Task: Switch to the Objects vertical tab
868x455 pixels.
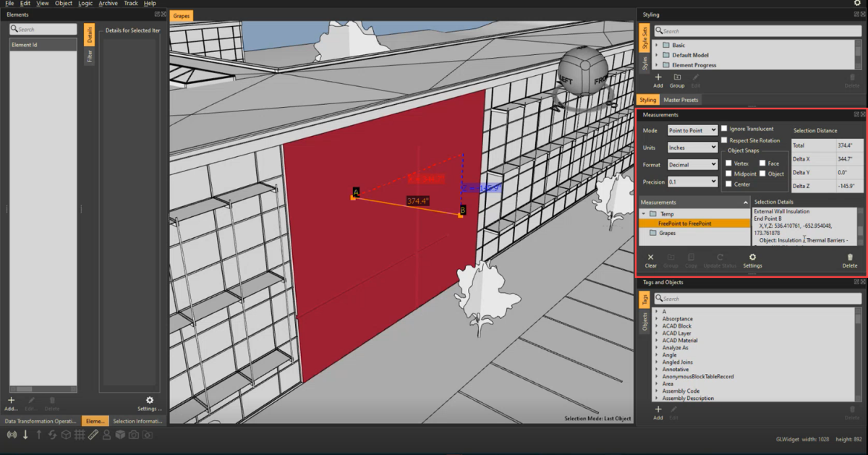Action: [x=644, y=322]
